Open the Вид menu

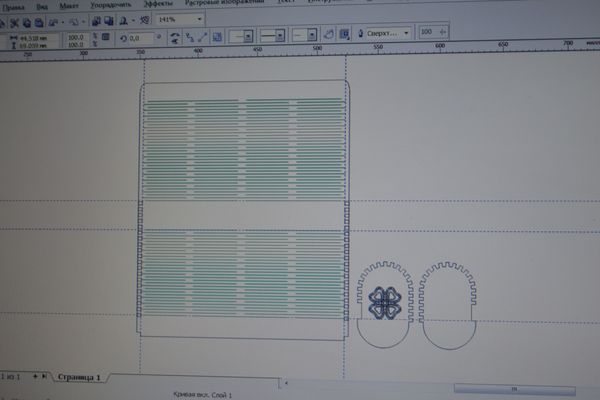pos(42,5)
